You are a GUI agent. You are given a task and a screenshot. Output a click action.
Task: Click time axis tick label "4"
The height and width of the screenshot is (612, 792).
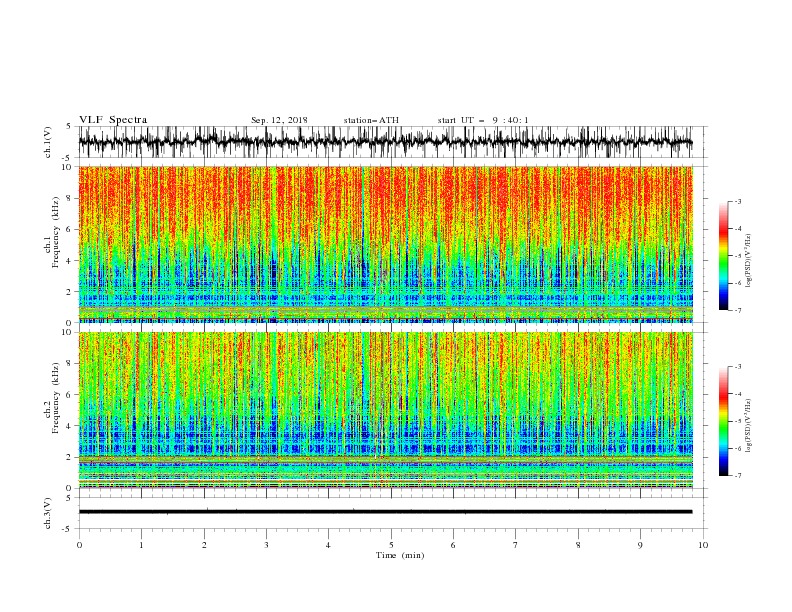[329, 545]
